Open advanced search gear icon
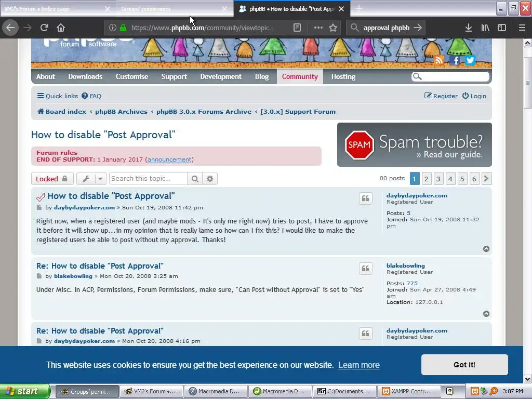Screen dimensions: 532x399 pyautogui.click(x=210, y=179)
